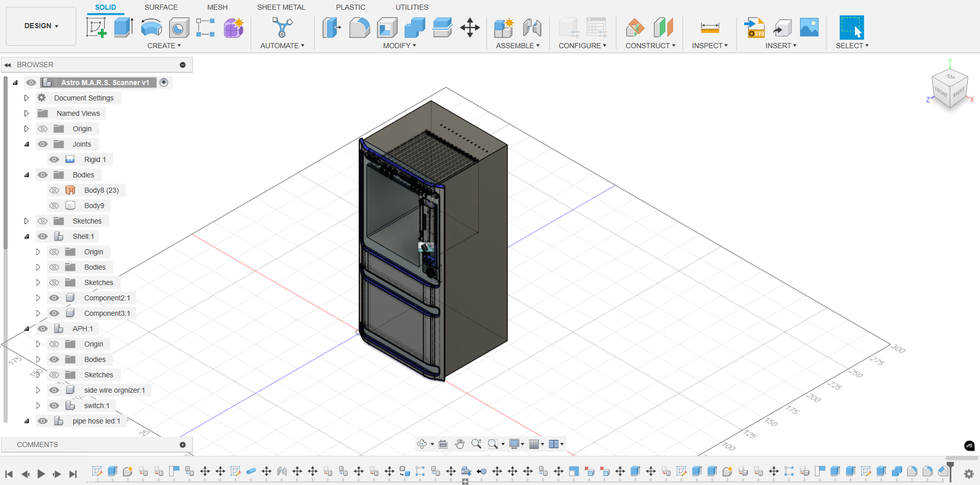
Task: Select the Offset Plane construct icon
Action: click(635, 28)
